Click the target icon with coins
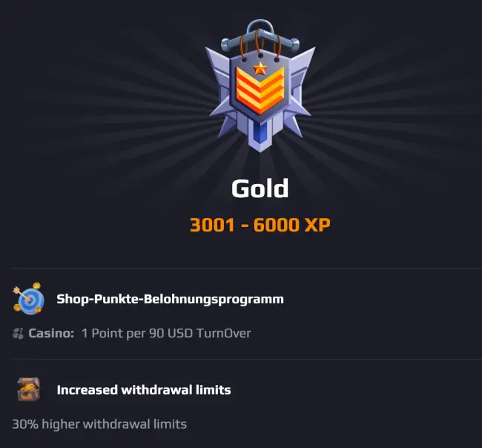 (28, 298)
